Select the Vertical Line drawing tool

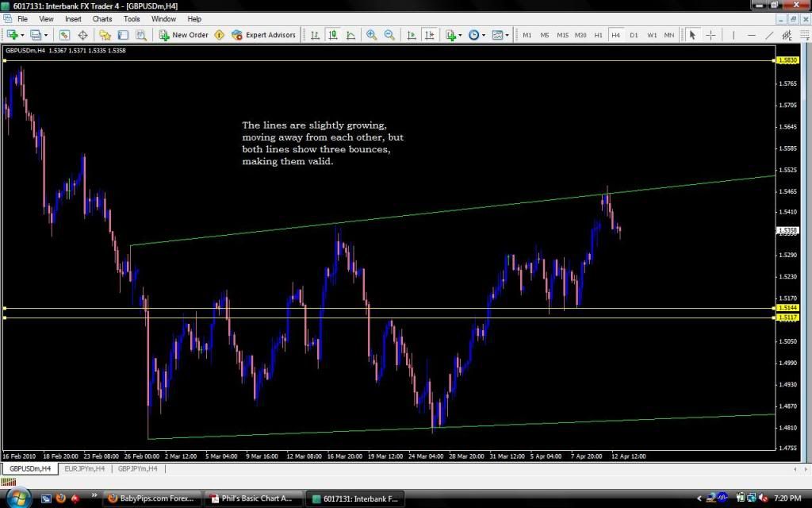(733, 35)
